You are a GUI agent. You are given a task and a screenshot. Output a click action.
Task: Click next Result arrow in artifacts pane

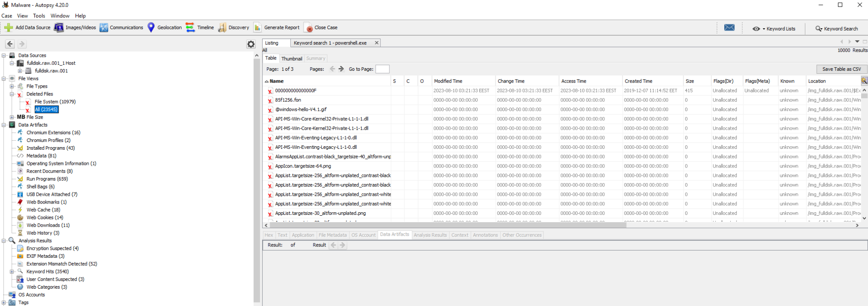point(343,245)
